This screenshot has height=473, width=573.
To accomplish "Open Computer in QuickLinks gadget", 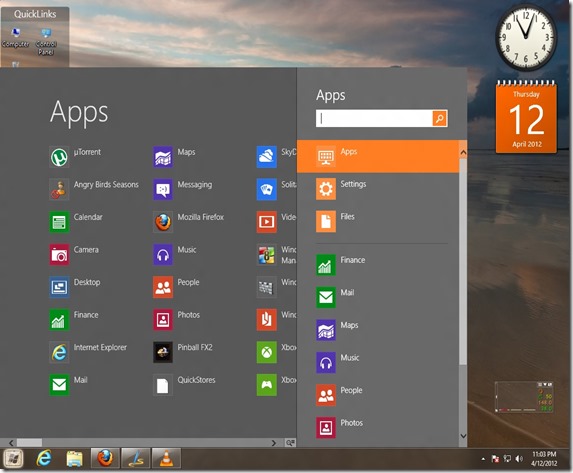I will 15,38.
